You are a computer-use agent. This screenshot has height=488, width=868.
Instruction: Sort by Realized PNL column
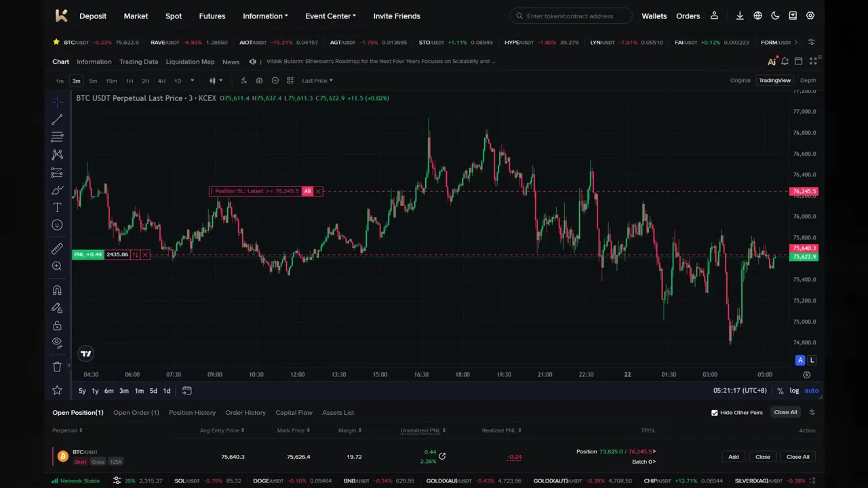pos(501,430)
